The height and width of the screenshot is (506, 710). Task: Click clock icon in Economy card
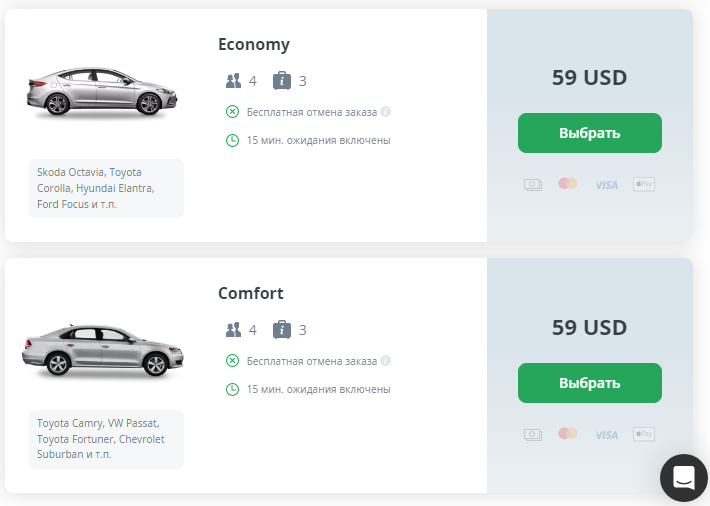click(x=233, y=140)
